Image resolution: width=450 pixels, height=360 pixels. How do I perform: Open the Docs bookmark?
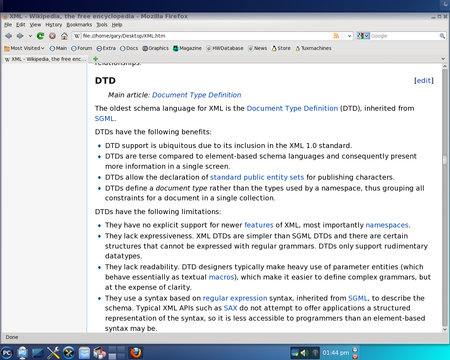point(129,48)
